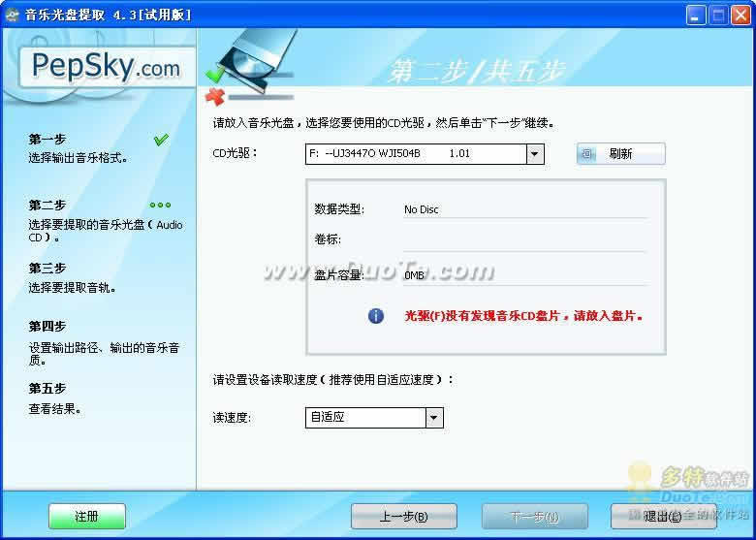Click the green 注册 register button
756x540 pixels.
[87, 517]
